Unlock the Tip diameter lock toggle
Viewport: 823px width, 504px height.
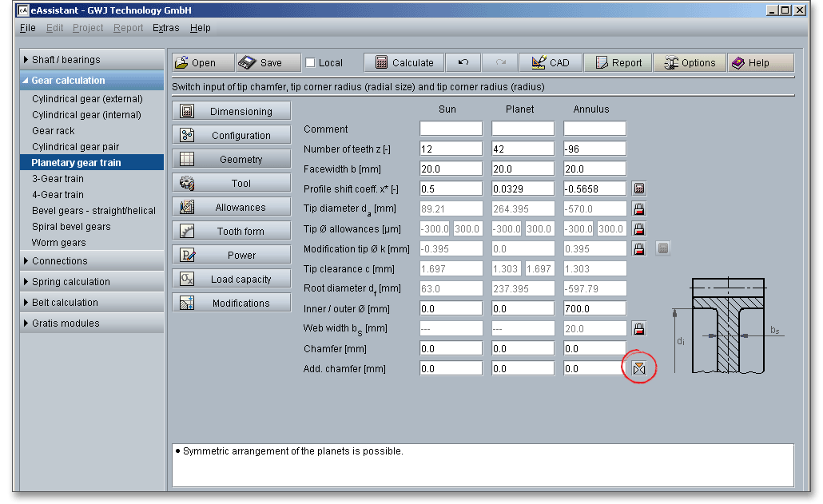click(639, 209)
